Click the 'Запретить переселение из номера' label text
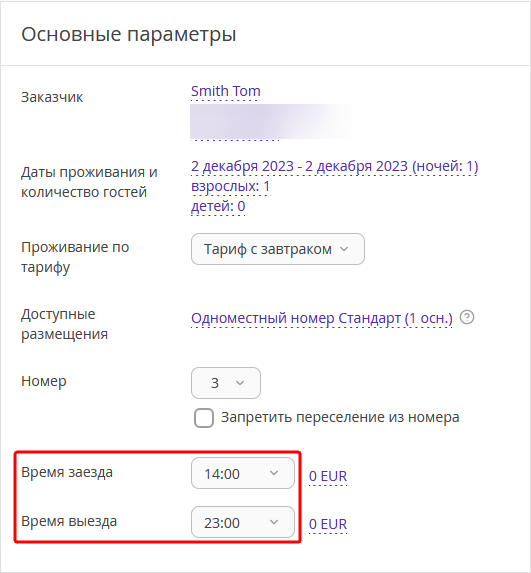 coord(340,417)
